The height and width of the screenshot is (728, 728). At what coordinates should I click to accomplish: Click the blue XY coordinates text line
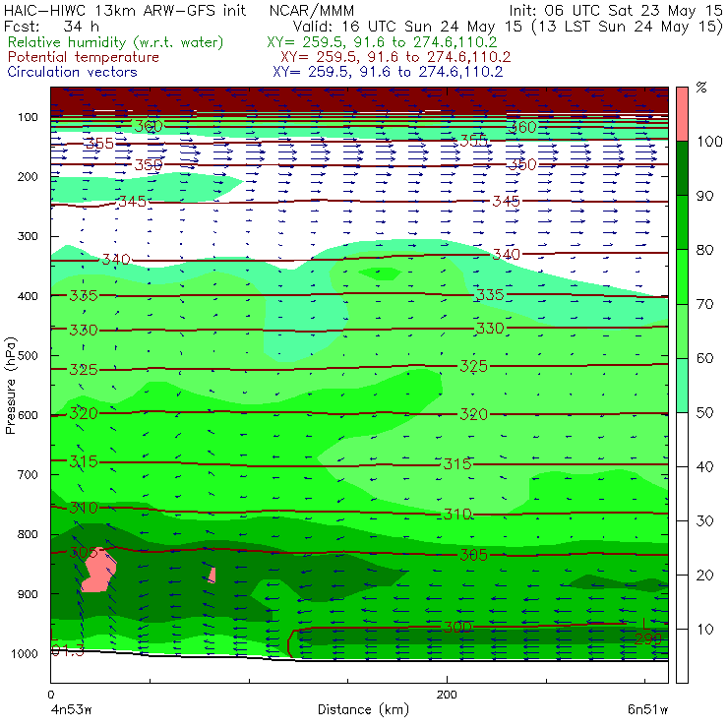[x=388, y=72]
